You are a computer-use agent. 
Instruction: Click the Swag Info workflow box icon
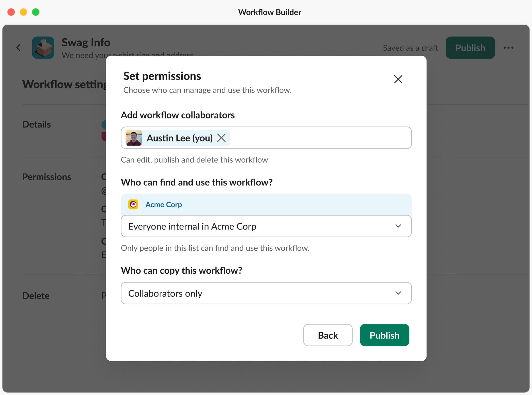[x=43, y=47]
